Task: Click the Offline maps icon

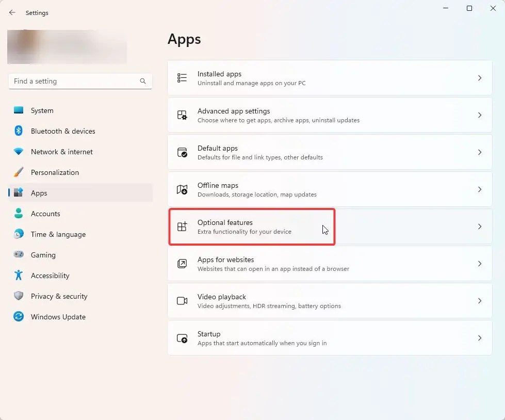Action: pos(182,189)
